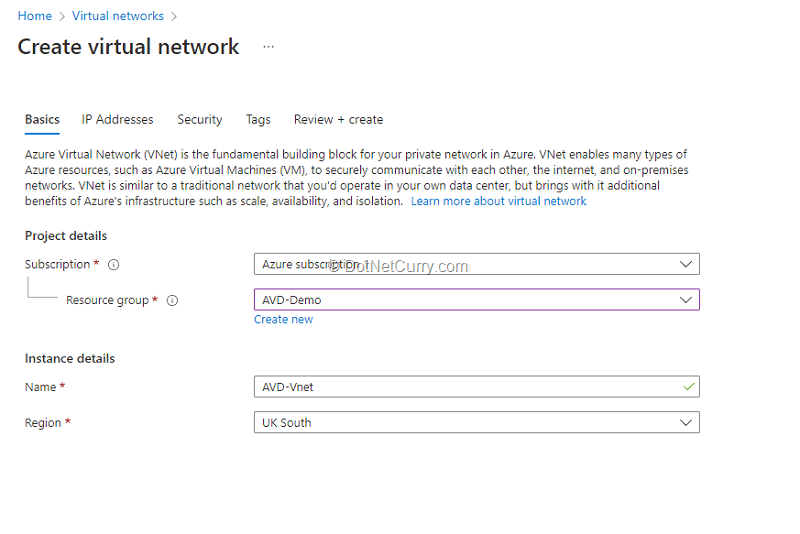
Task: Click the Resource group info icon
Action: (x=173, y=300)
